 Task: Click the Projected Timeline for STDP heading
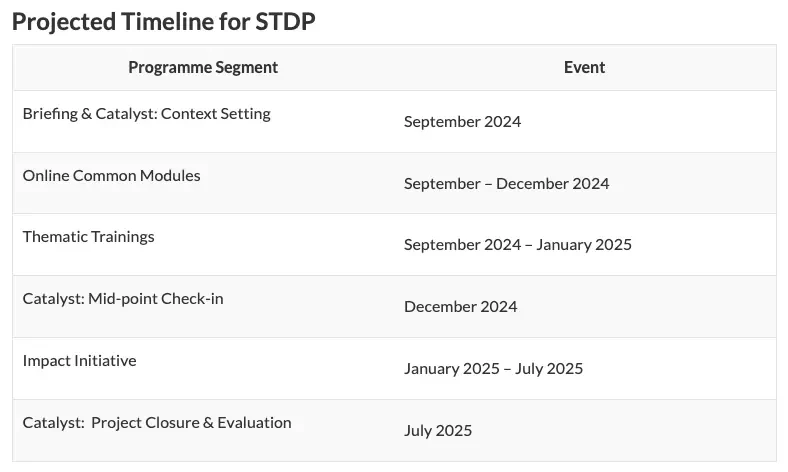163,22
